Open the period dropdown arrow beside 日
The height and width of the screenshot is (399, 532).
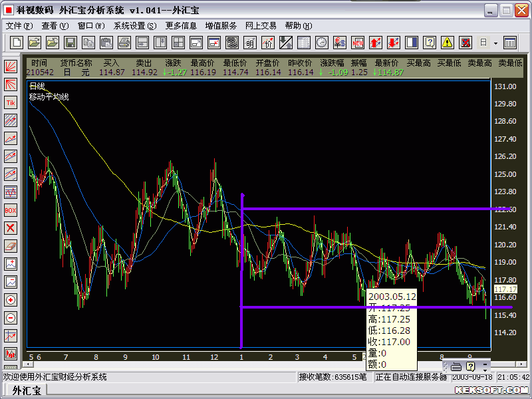(495, 43)
